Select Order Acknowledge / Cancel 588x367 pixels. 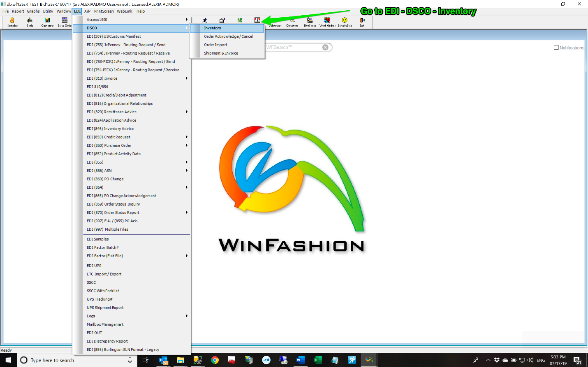(227, 36)
